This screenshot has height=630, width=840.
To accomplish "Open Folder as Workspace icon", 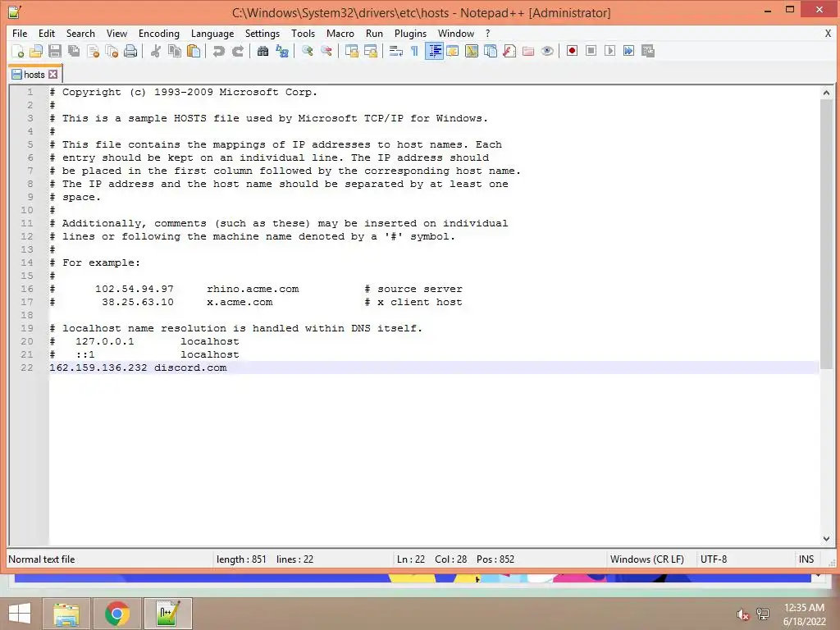I will coord(528,51).
